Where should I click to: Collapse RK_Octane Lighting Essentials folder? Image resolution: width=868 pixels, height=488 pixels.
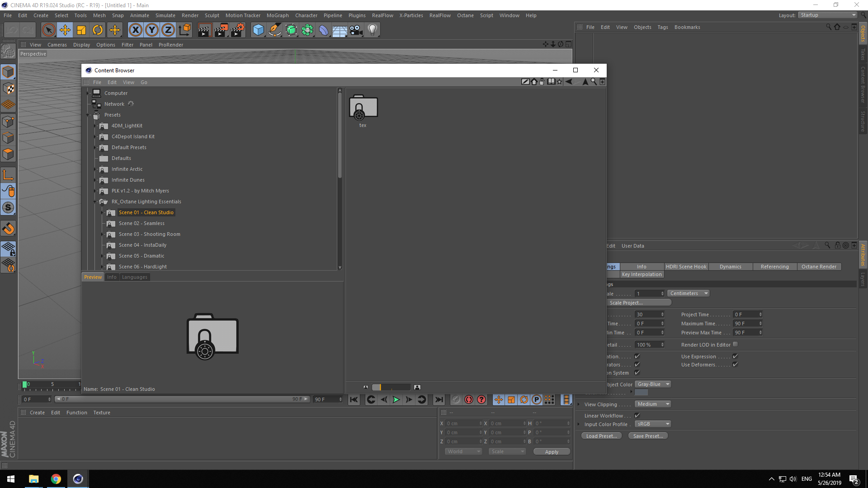95,202
